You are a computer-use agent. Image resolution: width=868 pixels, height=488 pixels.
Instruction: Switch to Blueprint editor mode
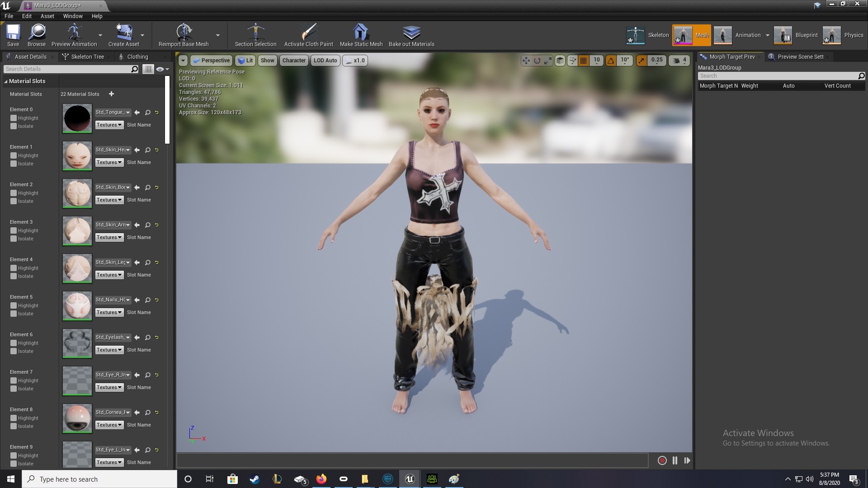[796, 35]
